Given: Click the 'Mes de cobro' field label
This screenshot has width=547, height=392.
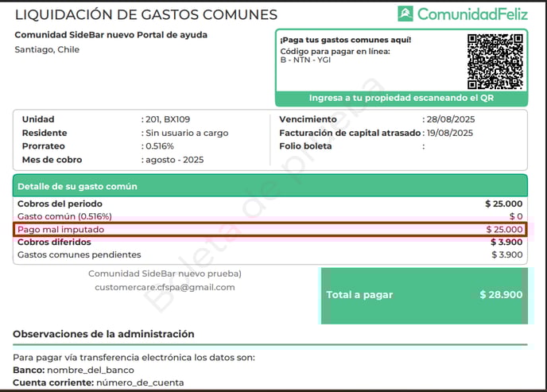Looking at the screenshot, I should [52, 160].
